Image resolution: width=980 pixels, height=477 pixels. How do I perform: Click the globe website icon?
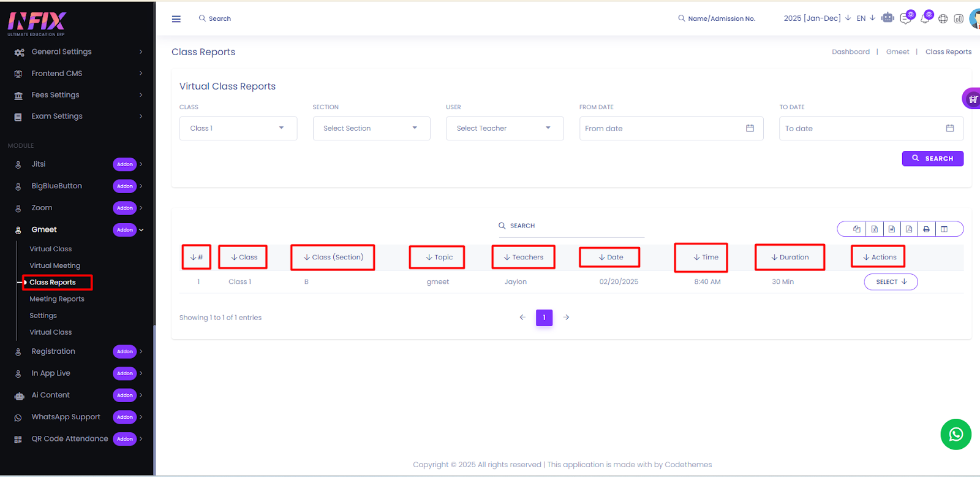tap(943, 19)
